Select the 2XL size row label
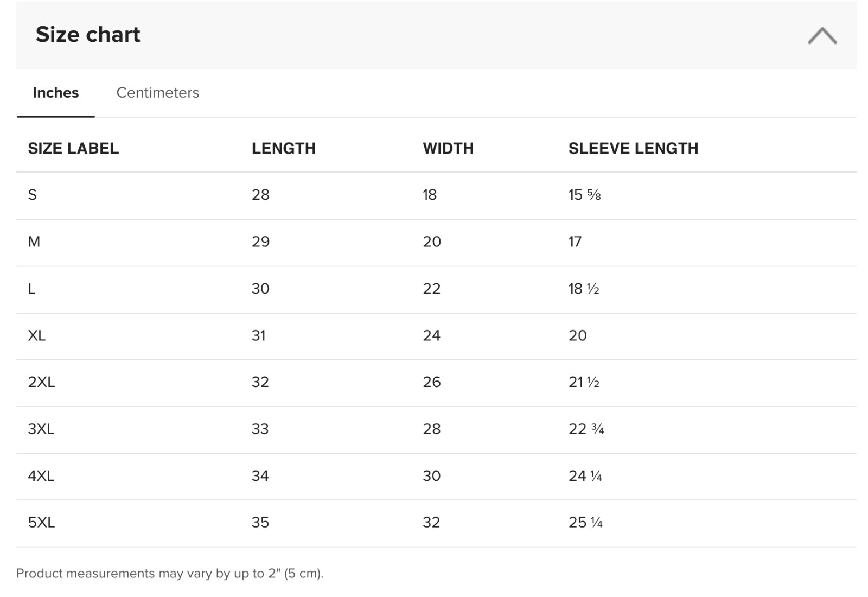 (41, 382)
